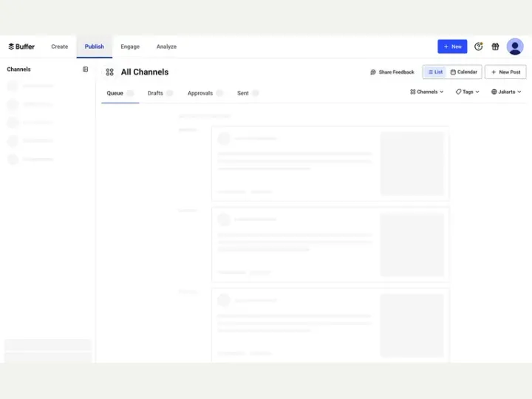Open the Approvals tab

coord(205,93)
